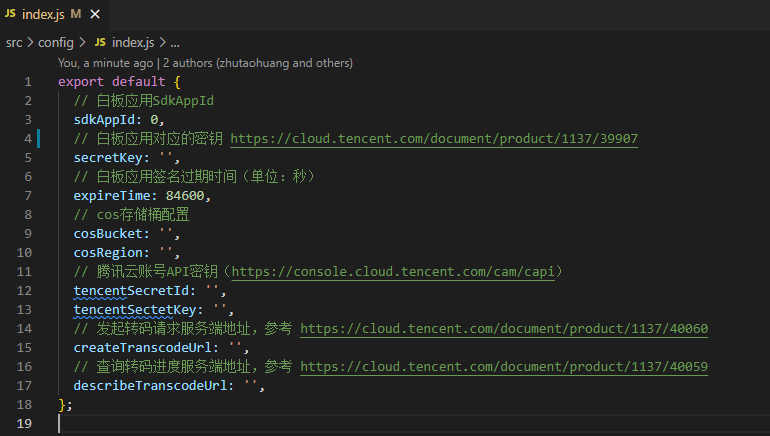
Task: Open the config breadcrumb segment
Action: (x=55, y=43)
